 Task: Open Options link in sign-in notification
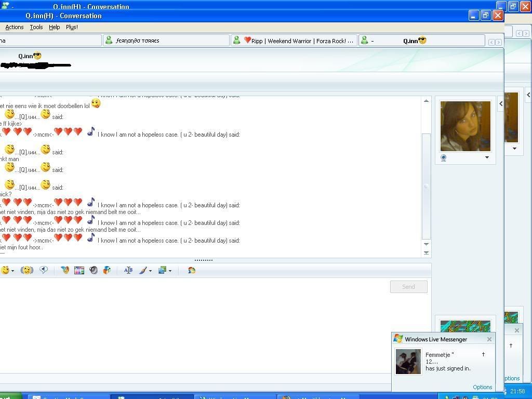coord(482,387)
